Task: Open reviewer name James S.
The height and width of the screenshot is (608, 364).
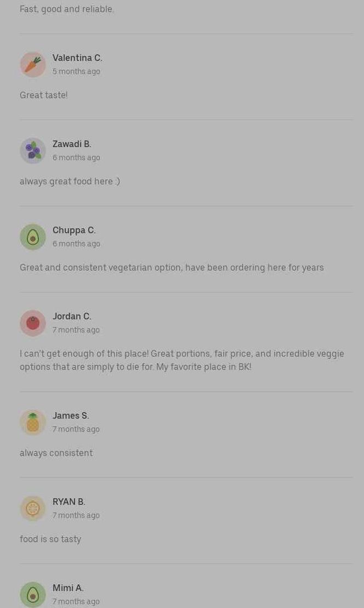Action: pyautogui.click(x=71, y=416)
